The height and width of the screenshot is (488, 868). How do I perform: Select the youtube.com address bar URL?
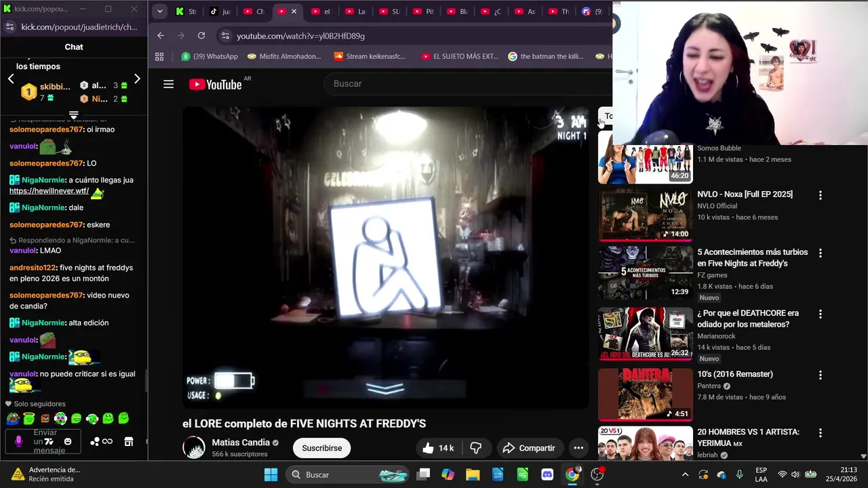[301, 36]
